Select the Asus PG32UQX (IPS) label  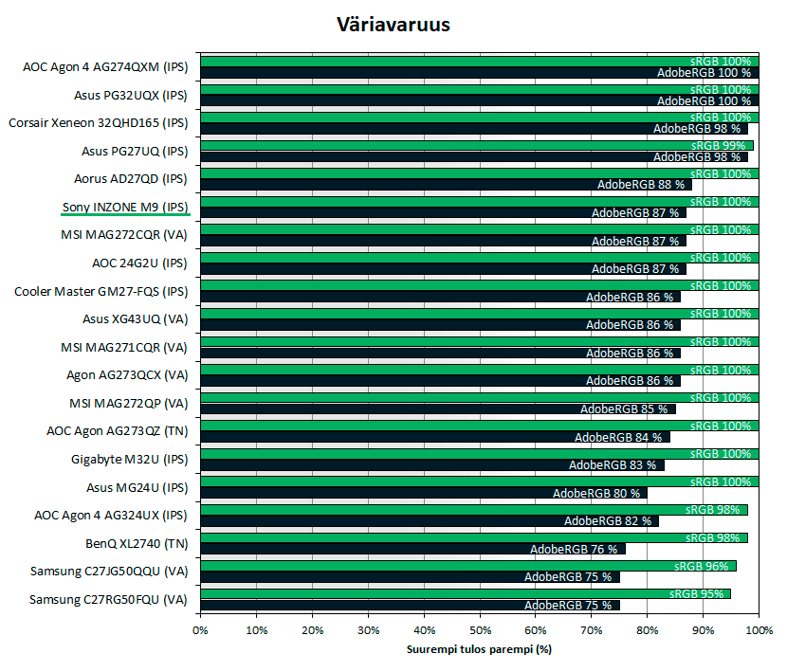(131, 96)
